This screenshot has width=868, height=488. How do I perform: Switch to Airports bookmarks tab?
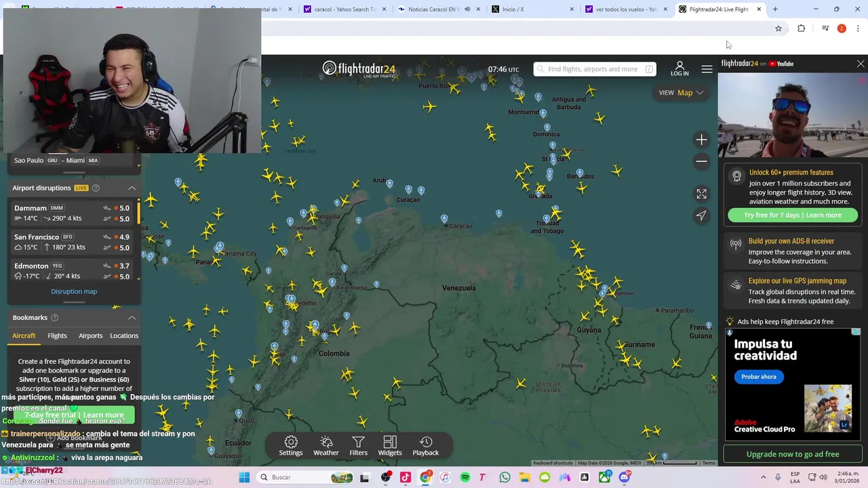coord(90,335)
